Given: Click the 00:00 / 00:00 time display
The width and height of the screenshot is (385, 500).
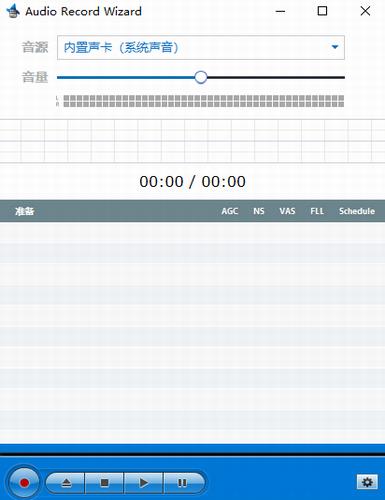Looking at the screenshot, I should click(x=193, y=182).
